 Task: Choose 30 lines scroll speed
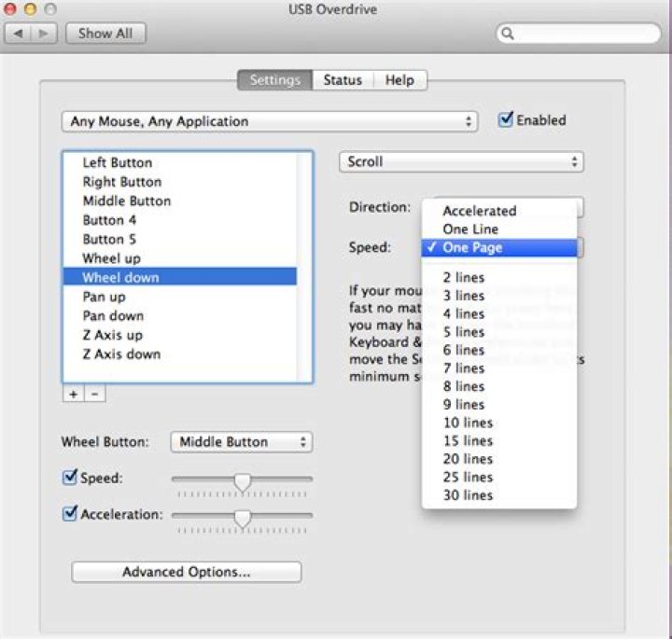coord(499,495)
